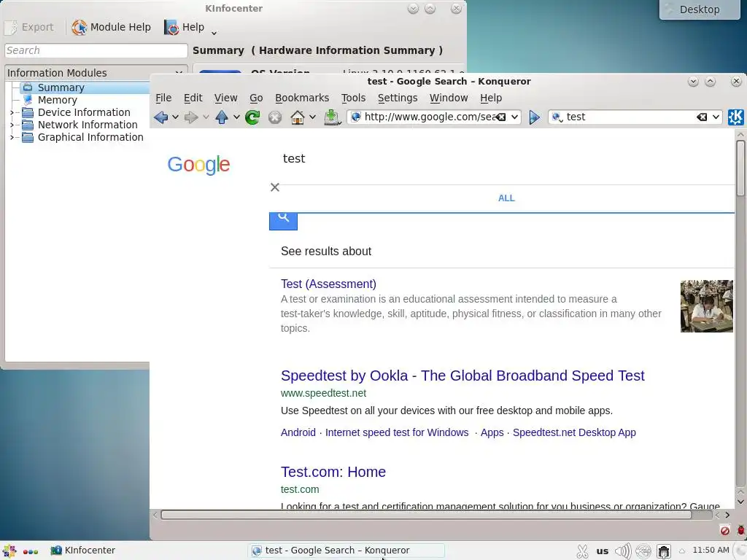Image resolution: width=747 pixels, height=560 pixels.
Task: Click the Go arrow next to location bar
Action: coord(535,117)
